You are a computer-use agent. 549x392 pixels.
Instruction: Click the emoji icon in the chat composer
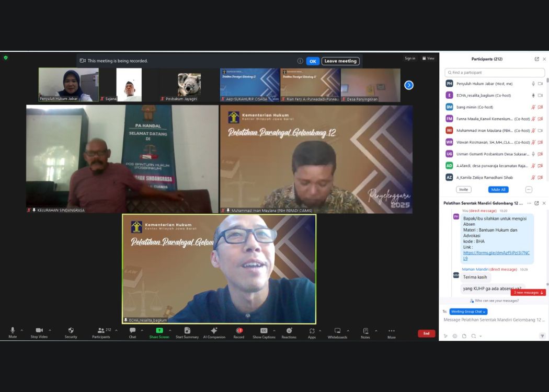point(455,336)
